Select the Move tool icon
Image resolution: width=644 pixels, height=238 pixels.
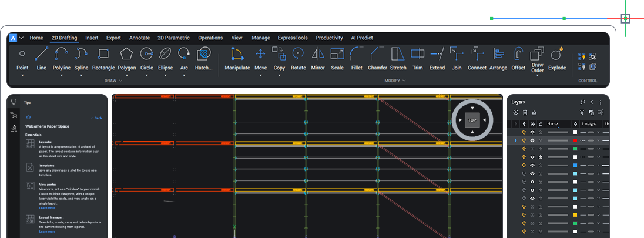260,53
